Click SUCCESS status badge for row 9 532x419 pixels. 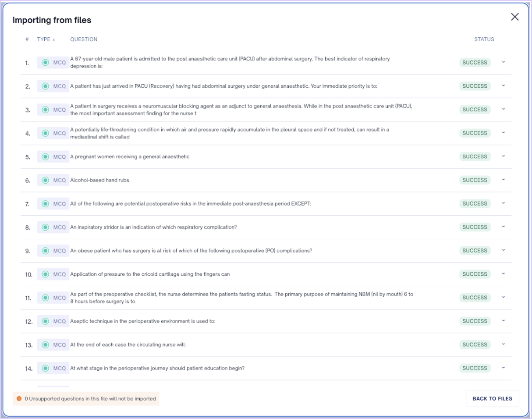(475, 250)
